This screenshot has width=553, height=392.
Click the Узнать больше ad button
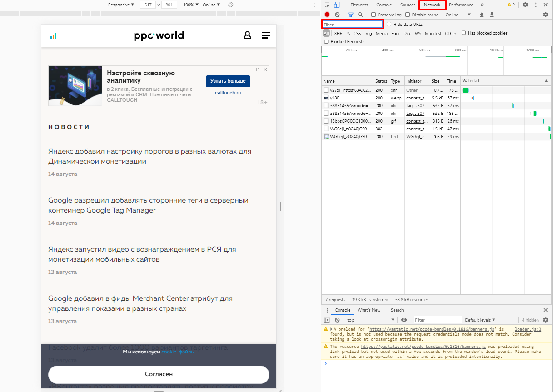pyautogui.click(x=228, y=81)
